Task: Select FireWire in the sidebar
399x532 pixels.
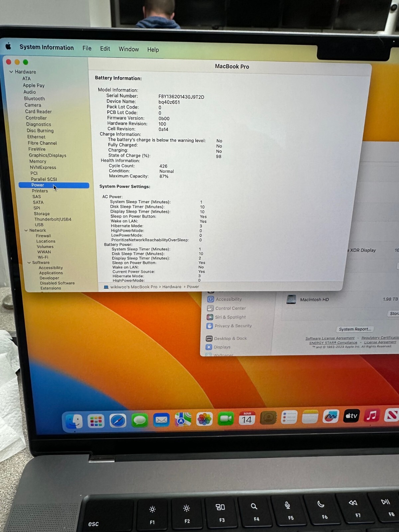Action: tap(37, 149)
